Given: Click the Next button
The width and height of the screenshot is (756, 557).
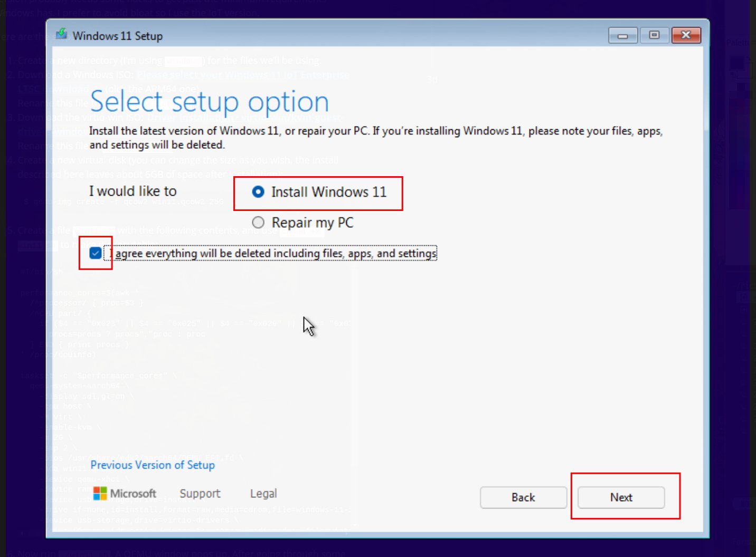Looking at the screenshot, I should click(621, 497).
